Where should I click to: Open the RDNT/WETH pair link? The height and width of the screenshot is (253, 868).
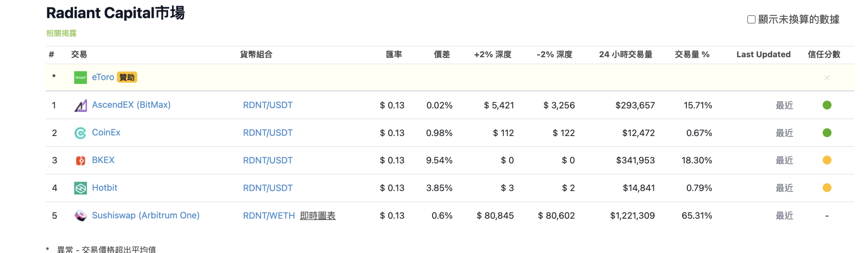269,216
